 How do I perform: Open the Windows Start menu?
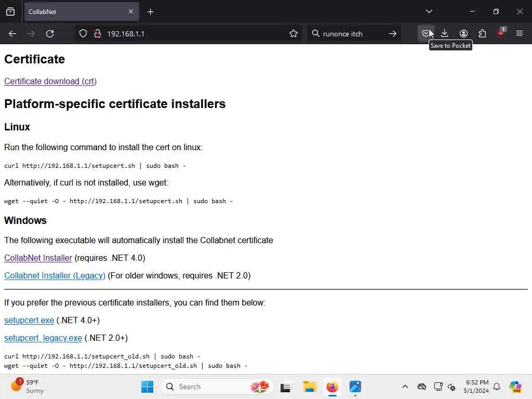[x=147, y=387]
